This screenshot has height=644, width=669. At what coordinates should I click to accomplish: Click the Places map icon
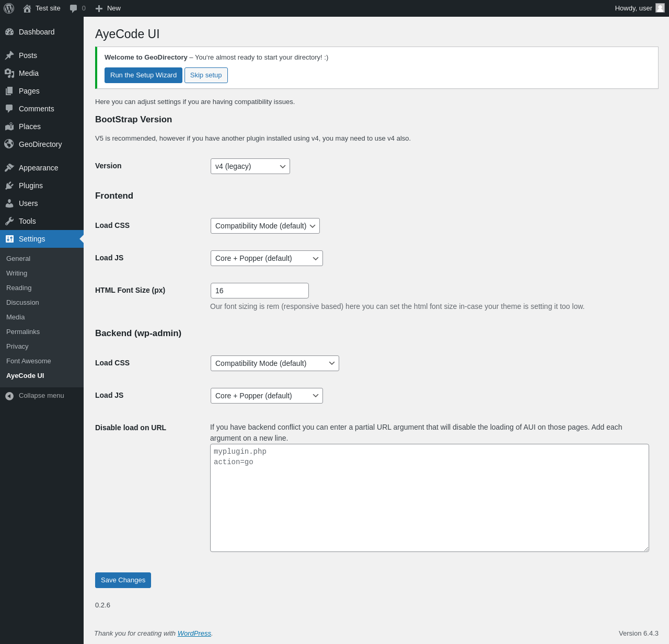click(9, 126)
